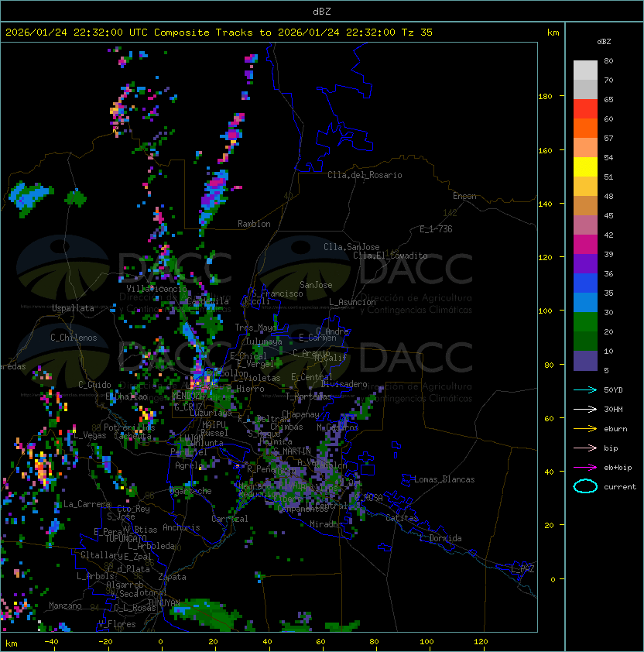
Task: Click the Mirador map label
Action: pos(326,524)
